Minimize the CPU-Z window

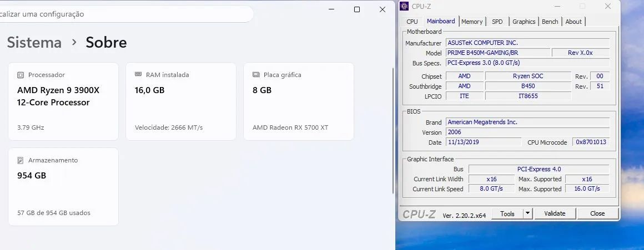(x=557, y=6)
